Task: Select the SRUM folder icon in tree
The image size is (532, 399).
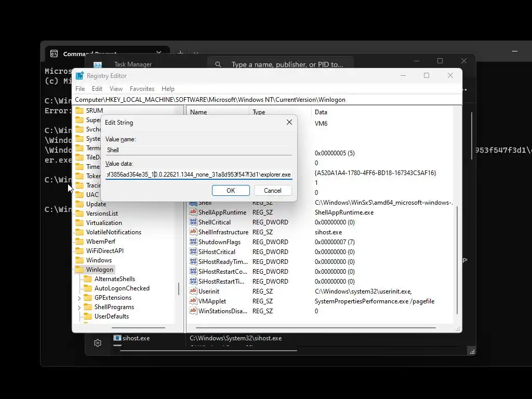Action: pyautogui.click(x=79, y=110)
